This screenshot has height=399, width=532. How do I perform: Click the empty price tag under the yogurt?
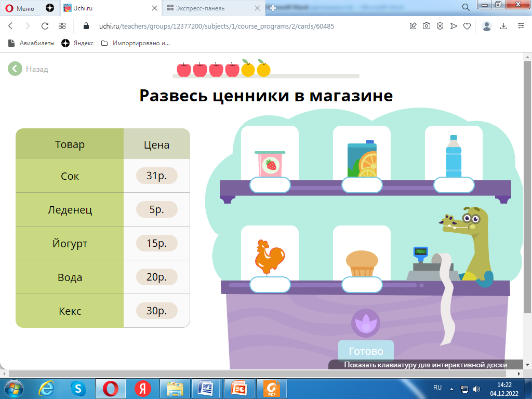tap(270, 185)
